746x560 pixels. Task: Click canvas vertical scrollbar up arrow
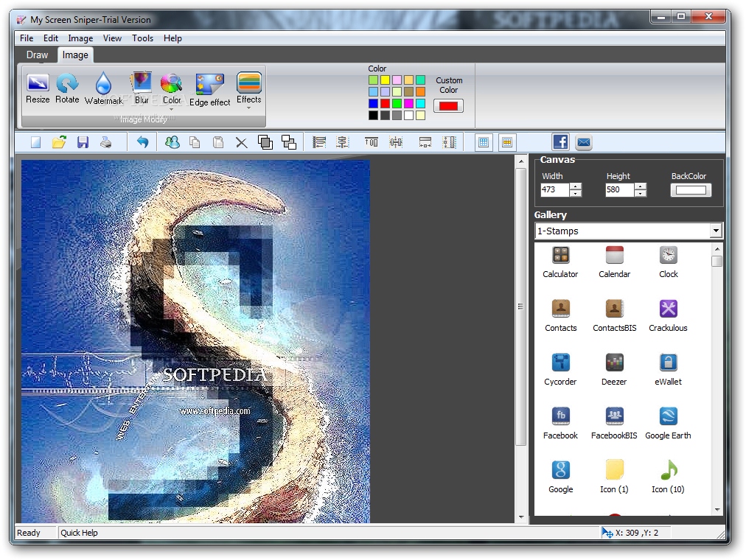(x=521, y=161)
